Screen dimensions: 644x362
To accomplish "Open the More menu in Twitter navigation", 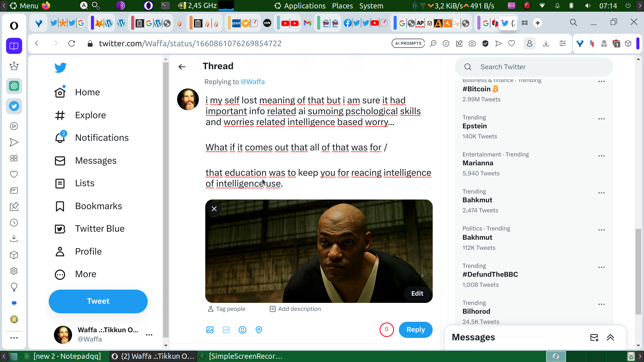I will click(76, 274).
